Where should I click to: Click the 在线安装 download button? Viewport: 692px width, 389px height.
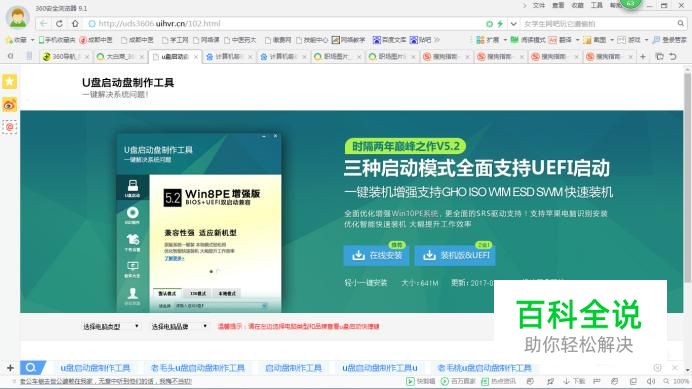376,256
